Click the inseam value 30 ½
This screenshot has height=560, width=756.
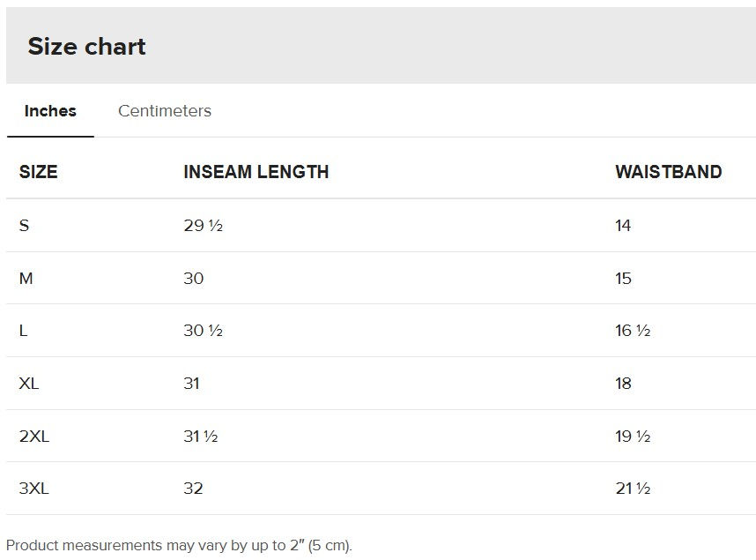[x=203, y=331]
